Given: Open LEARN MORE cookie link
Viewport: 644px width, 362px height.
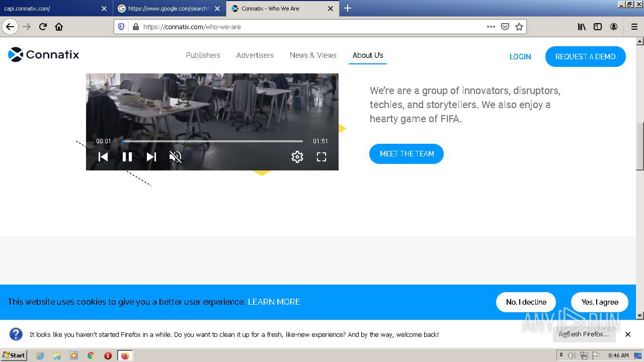Looking at the screenshot, I should click(x=274, y=302).
